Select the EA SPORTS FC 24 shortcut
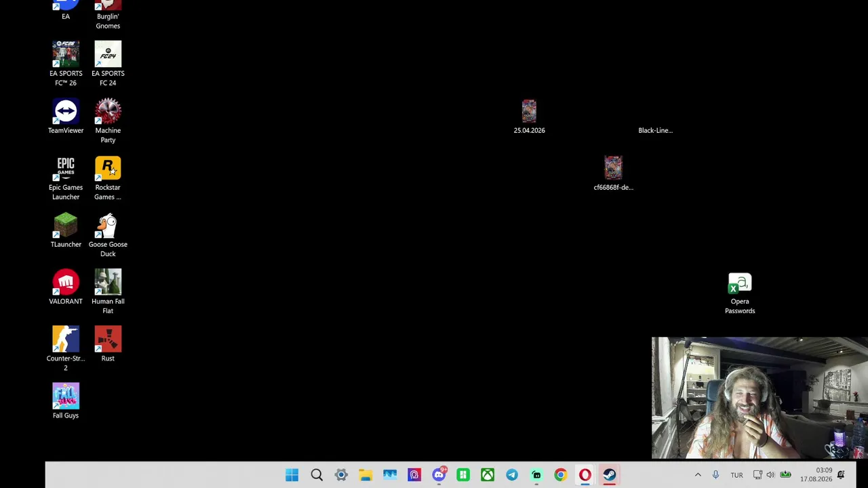The image size is (868, 488). [x=108, y=64]
